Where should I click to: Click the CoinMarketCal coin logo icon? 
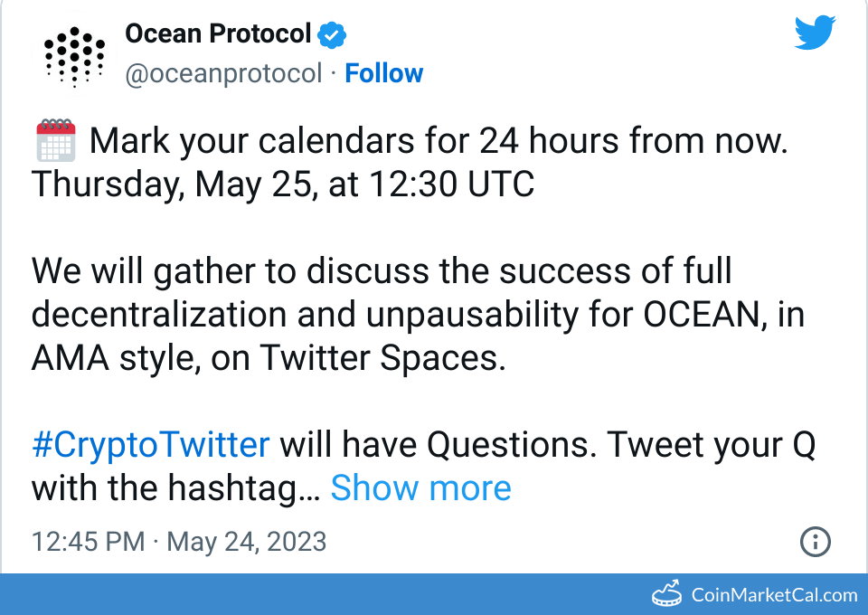(667, 594)
